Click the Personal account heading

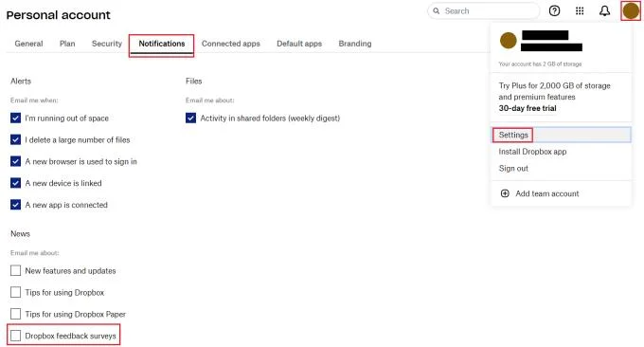[59, 15]
